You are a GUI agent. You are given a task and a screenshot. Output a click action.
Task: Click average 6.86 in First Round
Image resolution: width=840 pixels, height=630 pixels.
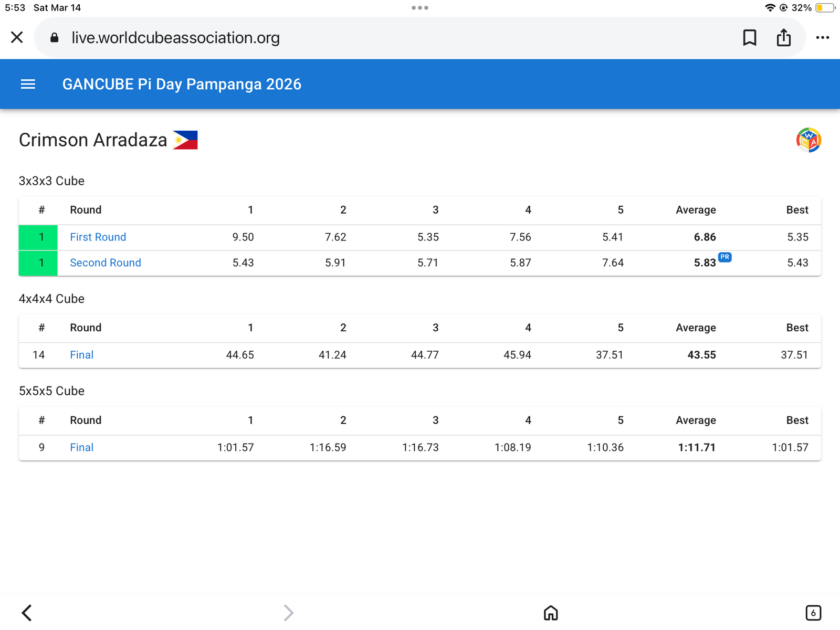point(705,237)
